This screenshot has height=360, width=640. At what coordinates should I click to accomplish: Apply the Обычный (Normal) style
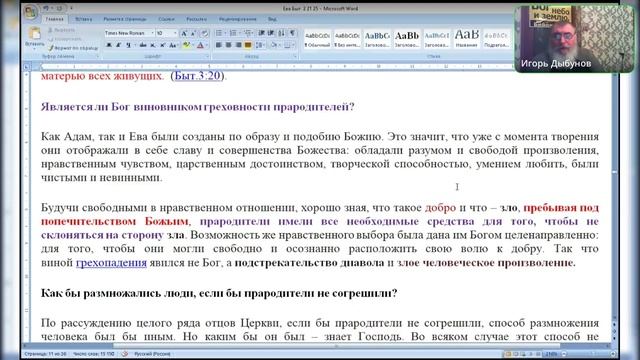click(317, 39)
